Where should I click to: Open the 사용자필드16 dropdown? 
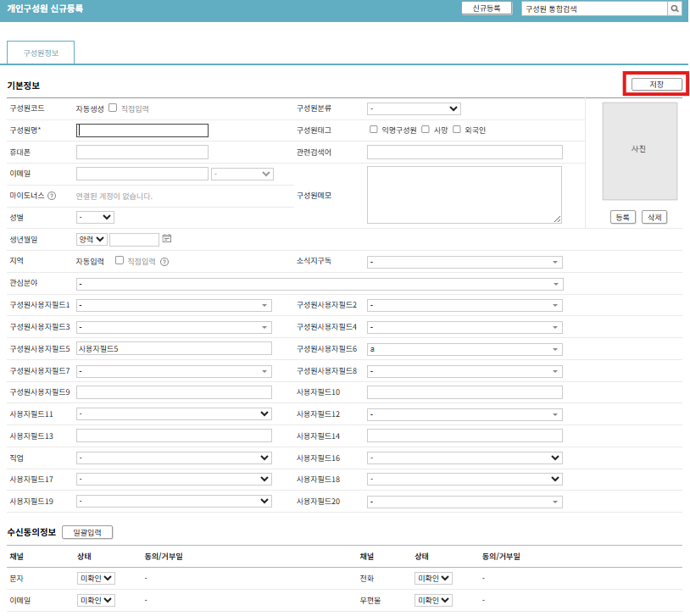(465, 458)
